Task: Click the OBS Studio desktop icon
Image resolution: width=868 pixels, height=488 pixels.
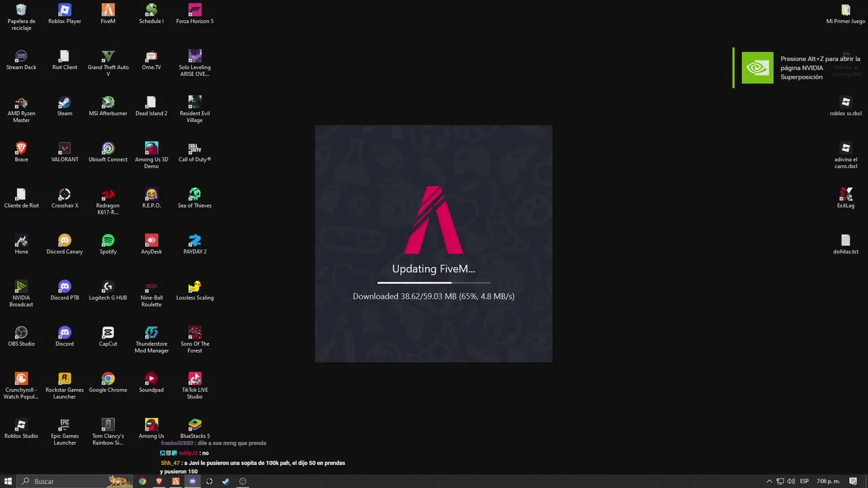Action: 21,336
